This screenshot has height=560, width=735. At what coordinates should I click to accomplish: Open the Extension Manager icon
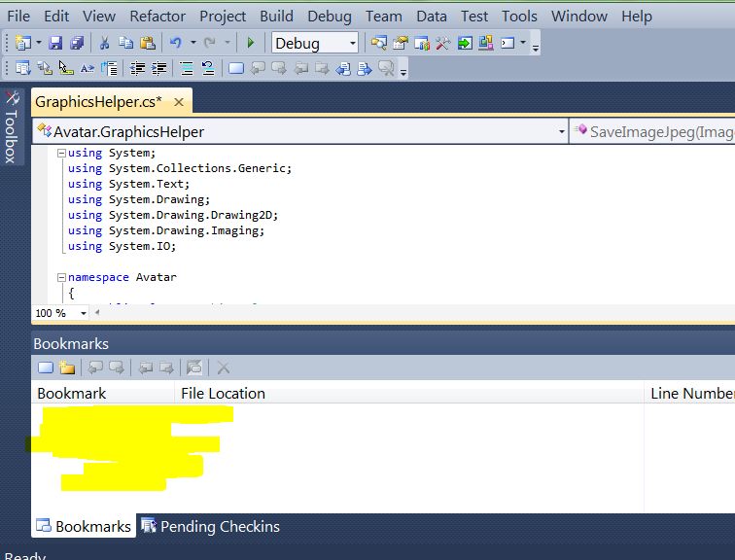click(486, 43)
